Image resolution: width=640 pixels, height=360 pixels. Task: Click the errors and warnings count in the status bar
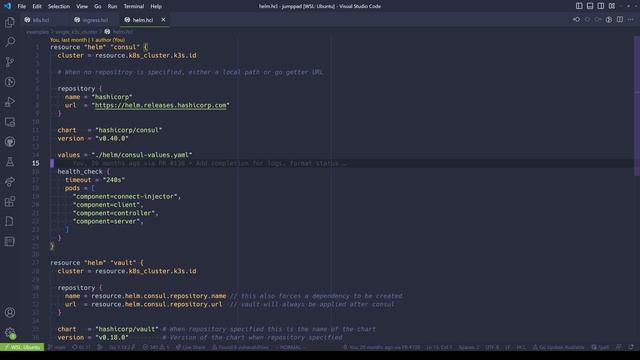tap(156, 347)
